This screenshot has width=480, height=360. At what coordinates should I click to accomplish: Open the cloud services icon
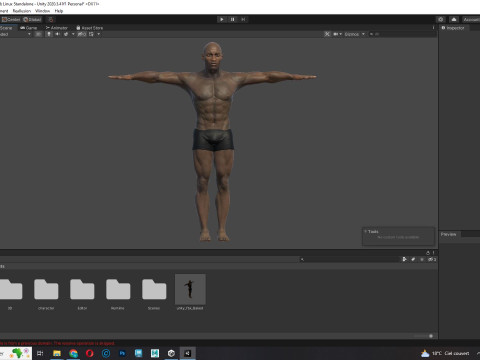tap(454, 19)
